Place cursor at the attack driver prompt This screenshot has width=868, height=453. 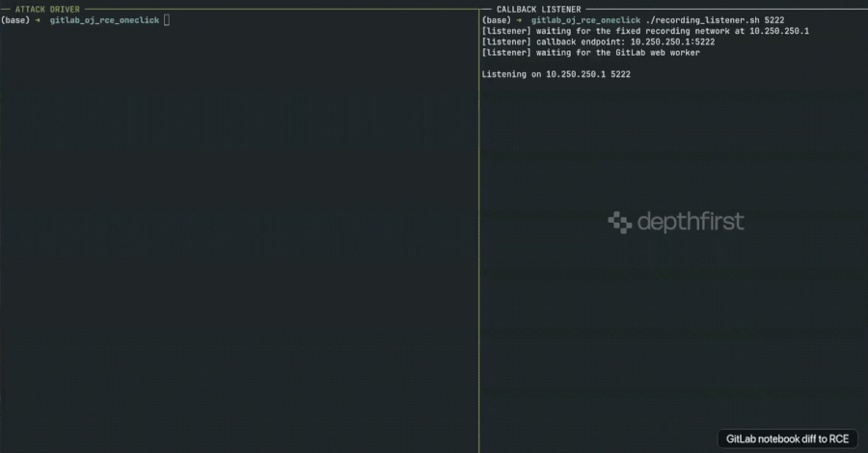(x=167, y=20)
